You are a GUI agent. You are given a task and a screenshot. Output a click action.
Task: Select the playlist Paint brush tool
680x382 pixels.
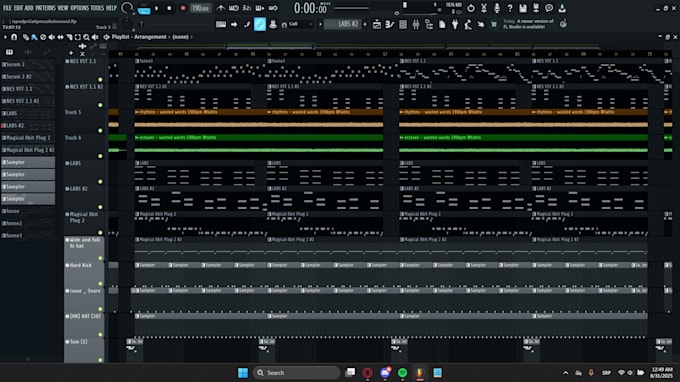(34, 37)
